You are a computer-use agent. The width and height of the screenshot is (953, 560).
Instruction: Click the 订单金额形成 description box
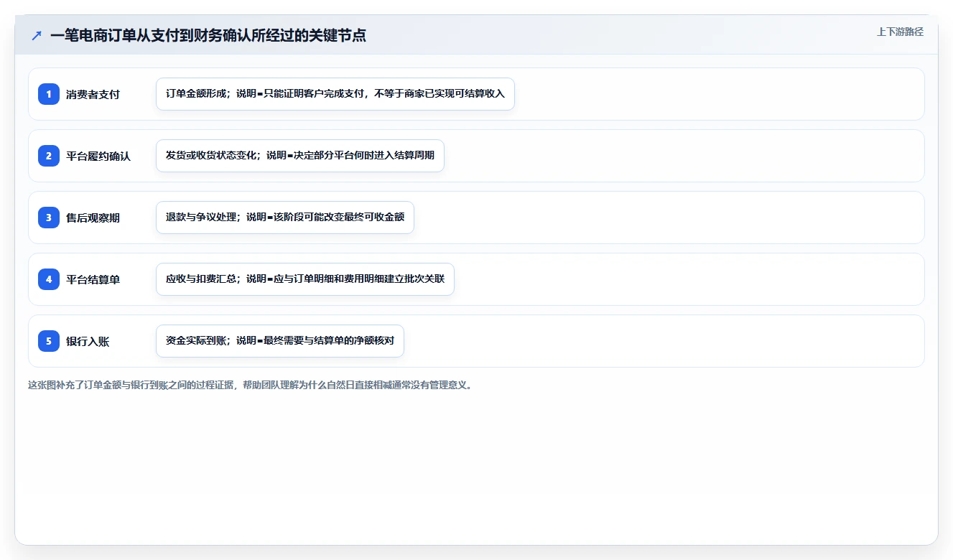pos(335,94)
